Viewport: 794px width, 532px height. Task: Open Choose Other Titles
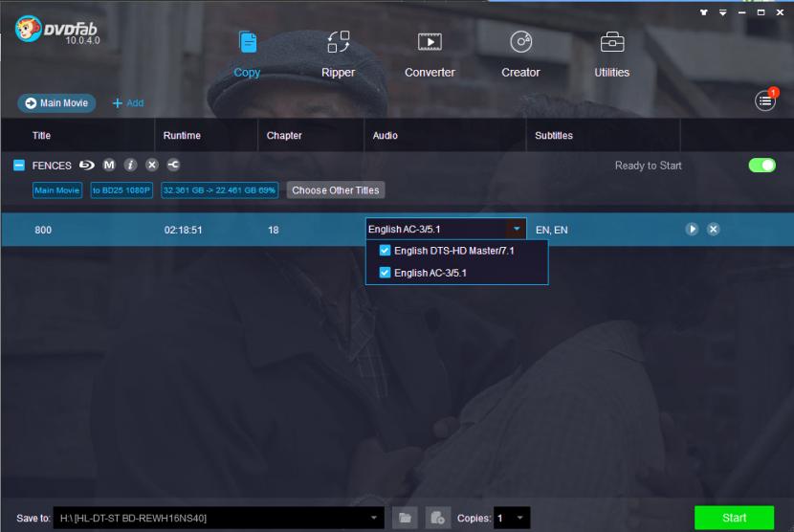(x=335, y=190)
